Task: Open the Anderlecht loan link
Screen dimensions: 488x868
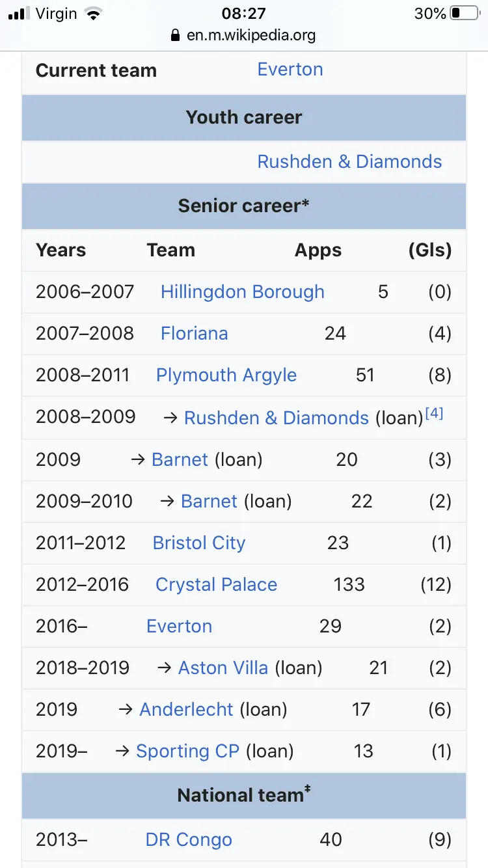Action: 186,710
